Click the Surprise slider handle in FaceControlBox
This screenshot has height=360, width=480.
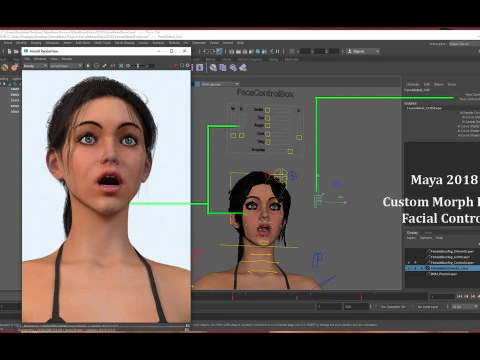tap(290, 151)
